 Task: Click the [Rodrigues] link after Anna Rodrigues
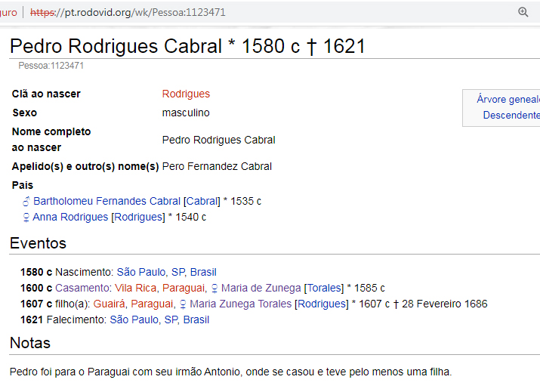tap(137, 218)
